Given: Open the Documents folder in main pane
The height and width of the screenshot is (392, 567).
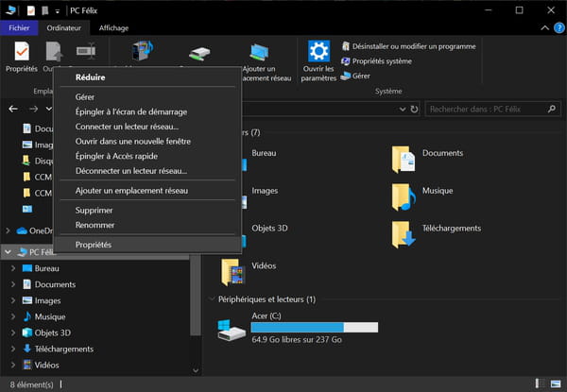Looking at the screenshot, I should (404, 160).
